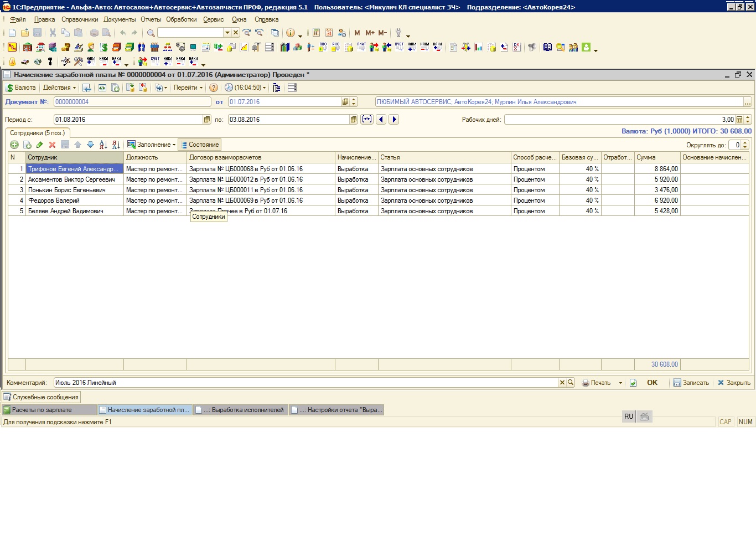Open the Файл menu

pos(18,19)
